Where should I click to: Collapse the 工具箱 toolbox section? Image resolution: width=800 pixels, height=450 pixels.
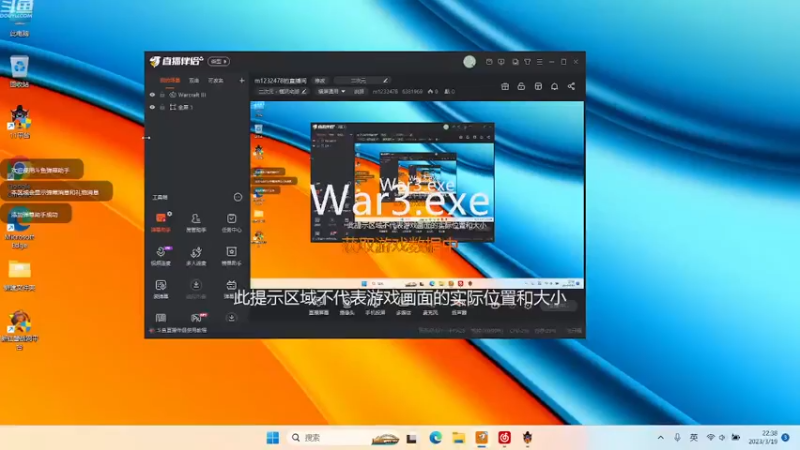(238, 197)
